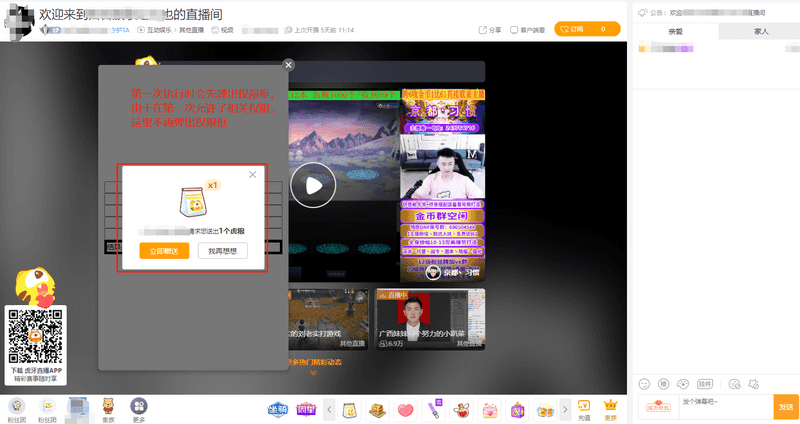800x424 pixels.
Task: Click the 我再想想 button in the popup
Action: click(222, 251)
